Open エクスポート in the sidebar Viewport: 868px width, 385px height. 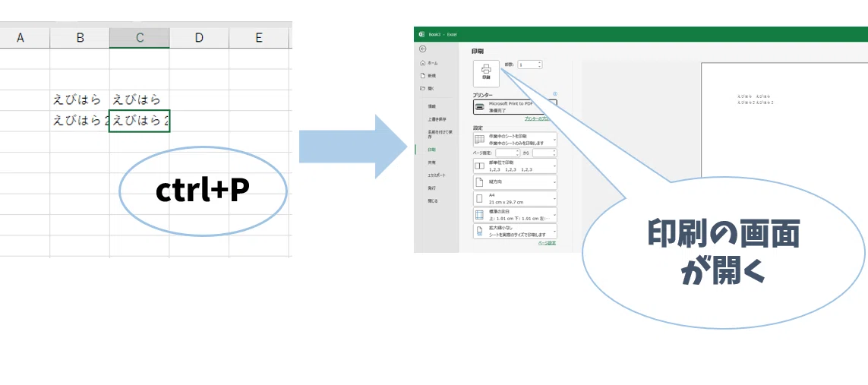click(437, 175)
